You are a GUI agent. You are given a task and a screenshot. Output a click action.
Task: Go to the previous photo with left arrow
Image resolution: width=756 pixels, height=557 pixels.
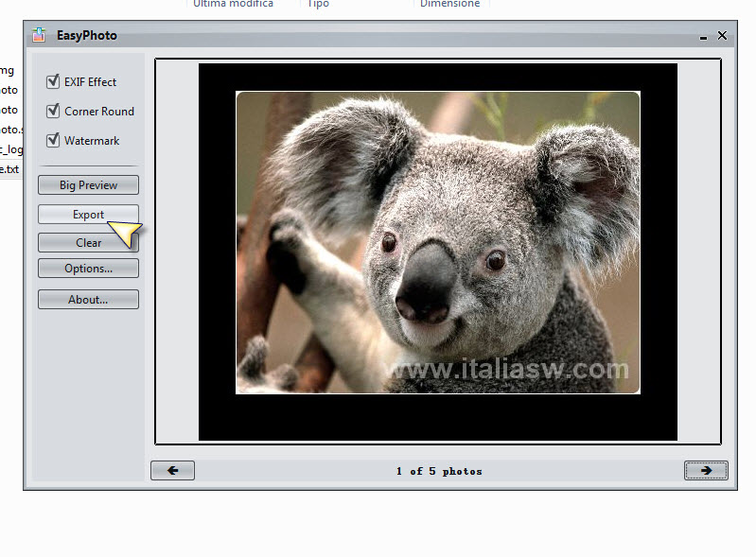click(x=172, y=471)
